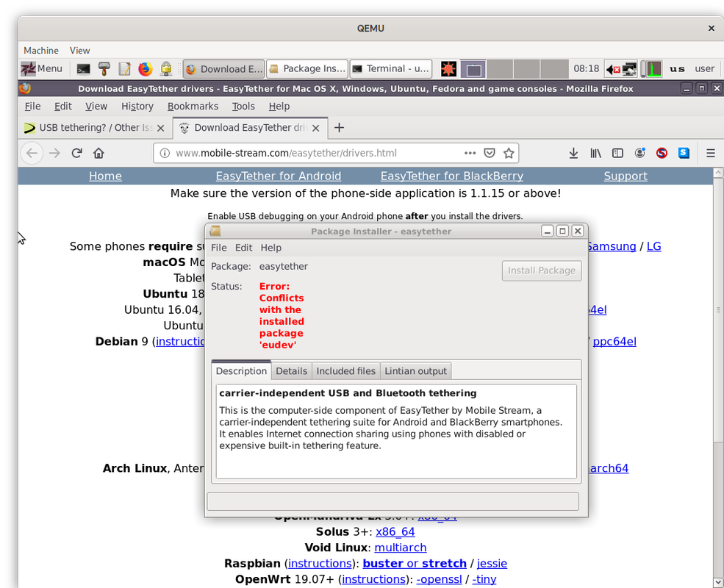Open Firefox Bookmarks menu
724x588 pixels.
[193, 106]
